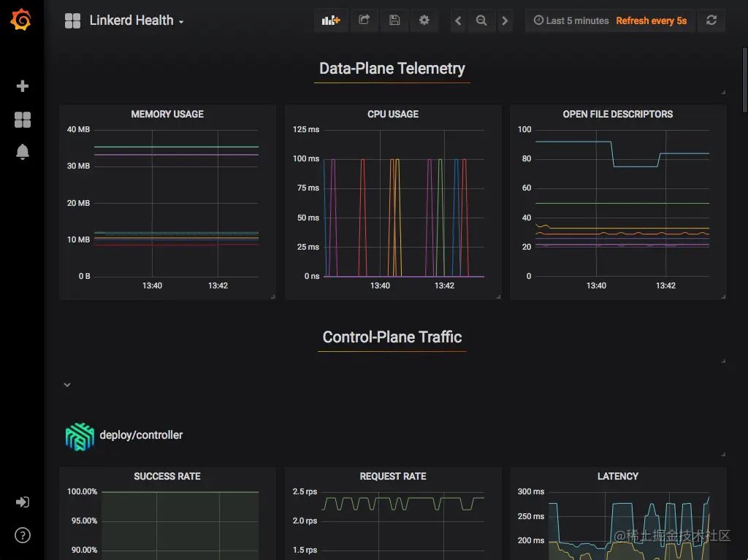Open the Create plus icon in sidebar
Viewport: 748px width, 560px height.
pyautogui.click(x=22, y=85)
